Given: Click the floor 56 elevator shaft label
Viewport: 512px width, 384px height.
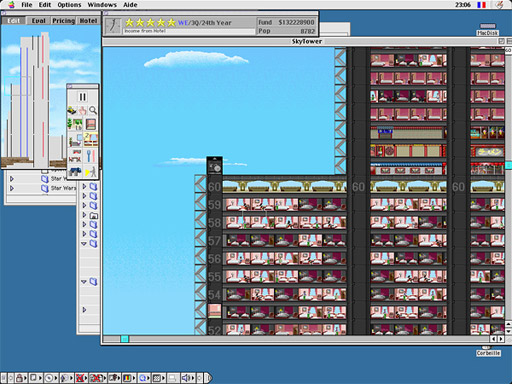Looking at the screenshot, I should tap(214, 259).
